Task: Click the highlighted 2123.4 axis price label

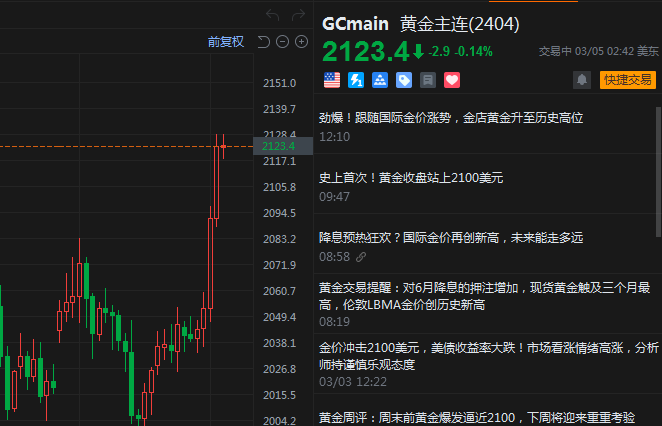Action: point(283,146)
